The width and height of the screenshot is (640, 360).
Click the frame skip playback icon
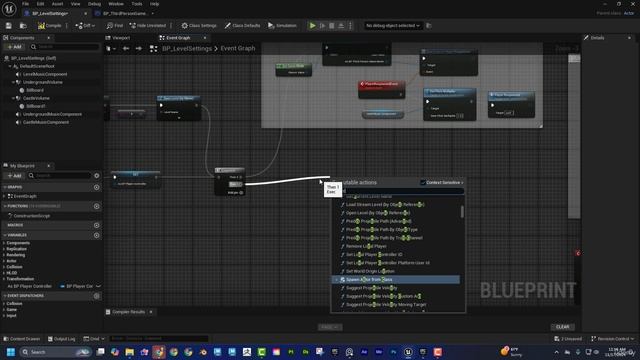322,25
